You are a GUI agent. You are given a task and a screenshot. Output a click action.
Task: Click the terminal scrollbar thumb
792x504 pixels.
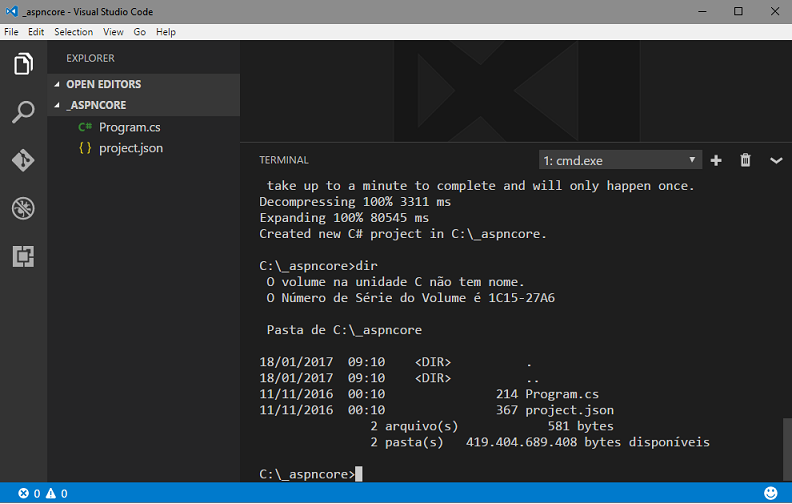[787, 449]
